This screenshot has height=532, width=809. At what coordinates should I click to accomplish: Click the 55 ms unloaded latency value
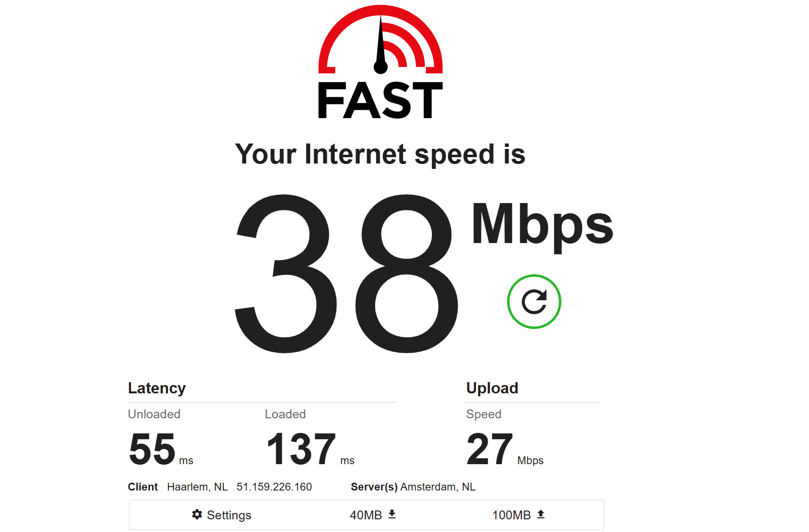pos(161,449)
